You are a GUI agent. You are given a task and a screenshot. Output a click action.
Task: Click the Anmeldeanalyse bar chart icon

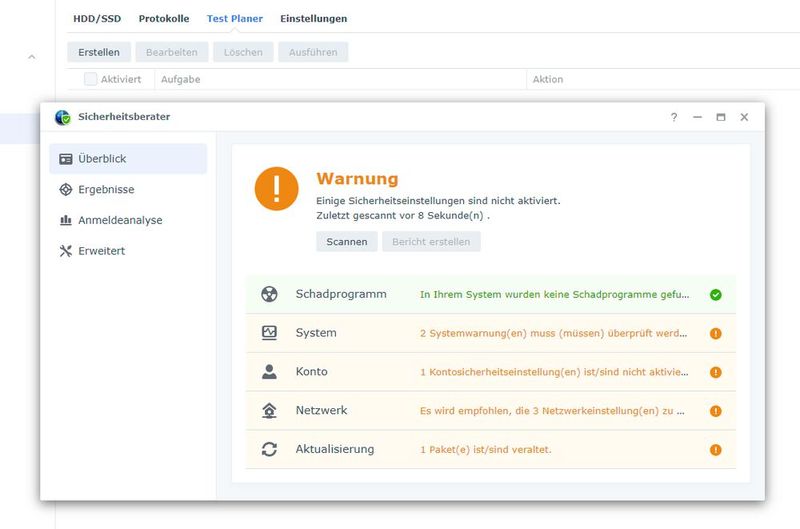pos(66,220)
